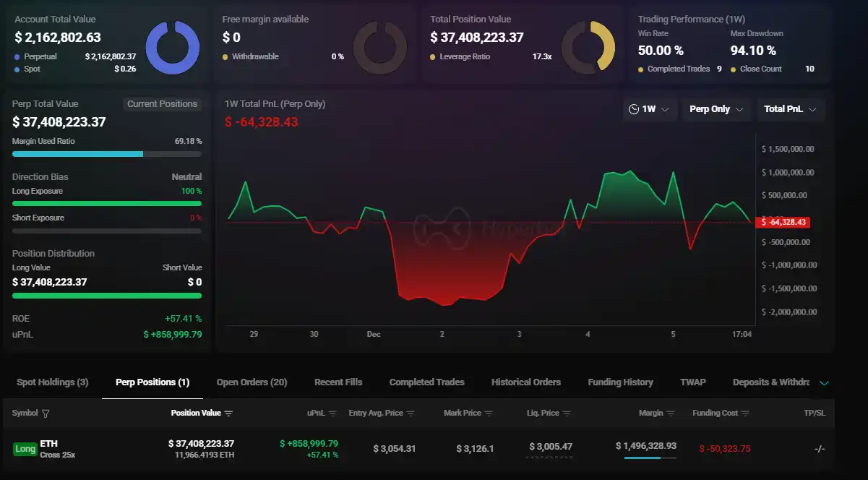
Task: Click the Account Total Value donut chart
Action: coord(173,46)
